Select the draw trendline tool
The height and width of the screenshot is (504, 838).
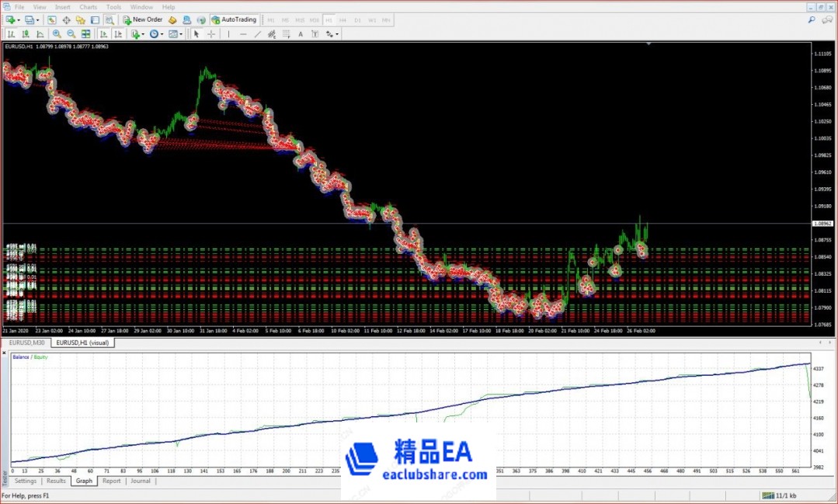pos(258,34)
